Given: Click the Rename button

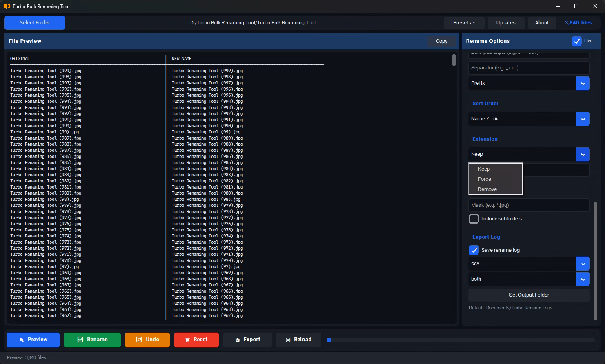Looking at the screenshot, I should (x=92, y=340).
